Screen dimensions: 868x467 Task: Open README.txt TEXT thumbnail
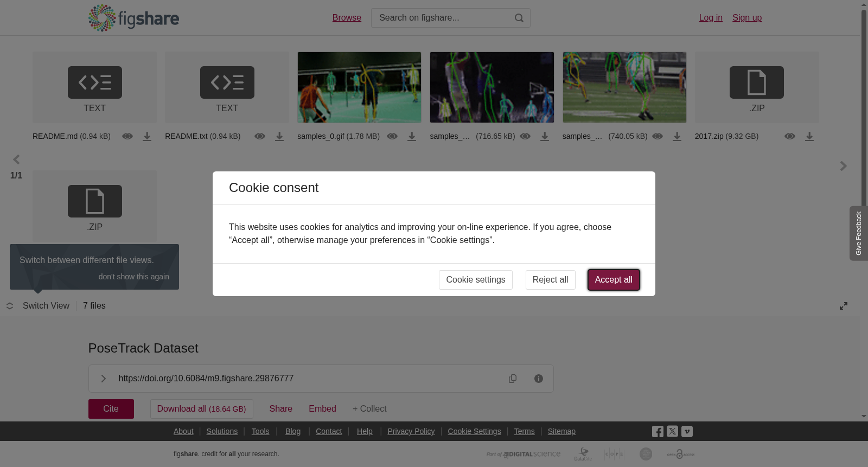(x=227, y=87)
